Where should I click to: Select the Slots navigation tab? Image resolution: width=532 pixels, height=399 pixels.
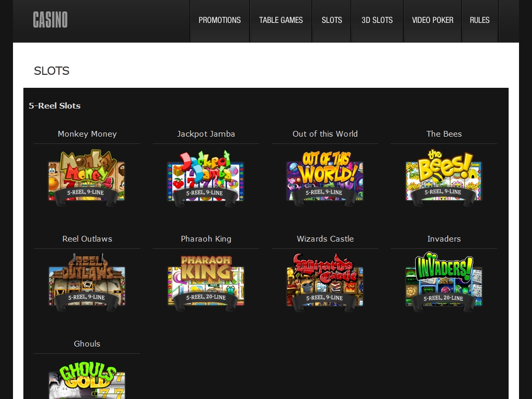click(x=331, y=20)
